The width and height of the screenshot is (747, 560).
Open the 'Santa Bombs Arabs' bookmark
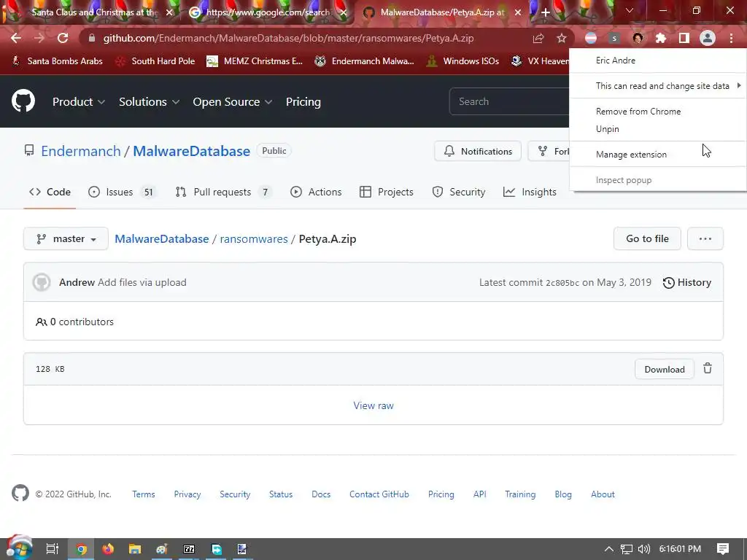57,61
